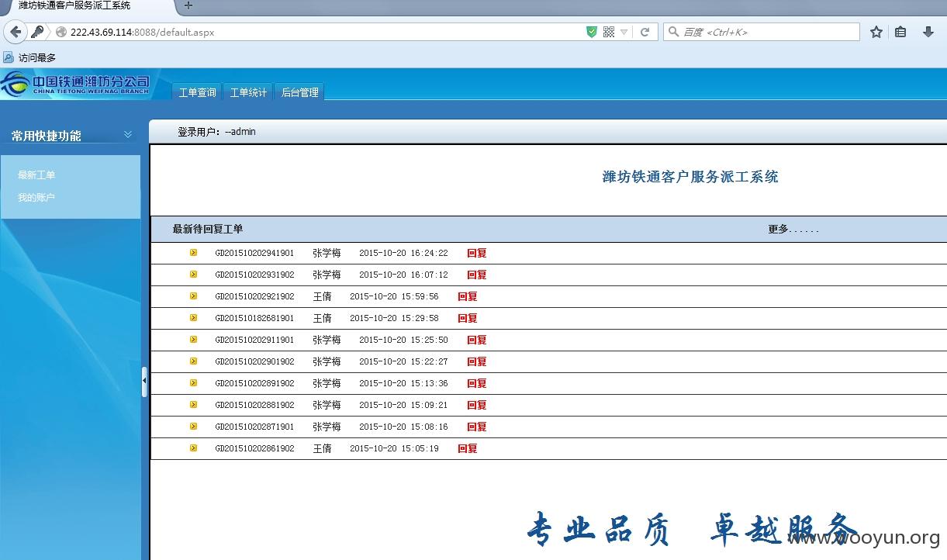Click 回复 for order GD201510202901902
The width and height of the screenshot is (947, 560).
coord(477,361)
